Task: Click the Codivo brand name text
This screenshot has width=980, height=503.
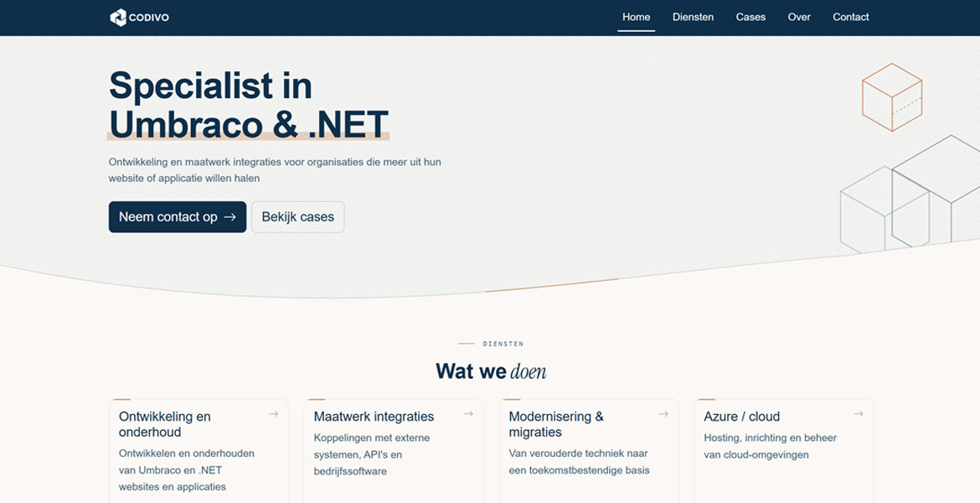Action: 149,18
